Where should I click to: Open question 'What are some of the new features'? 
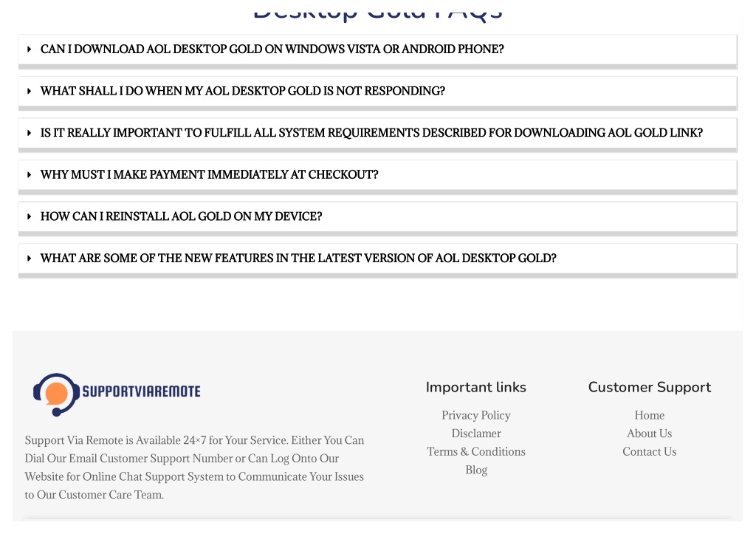pyautogui.click(x=298, y=259)
